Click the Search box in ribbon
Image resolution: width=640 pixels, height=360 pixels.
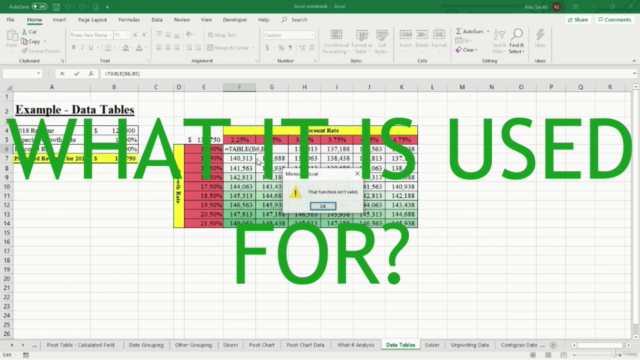[x=294, y=20]
